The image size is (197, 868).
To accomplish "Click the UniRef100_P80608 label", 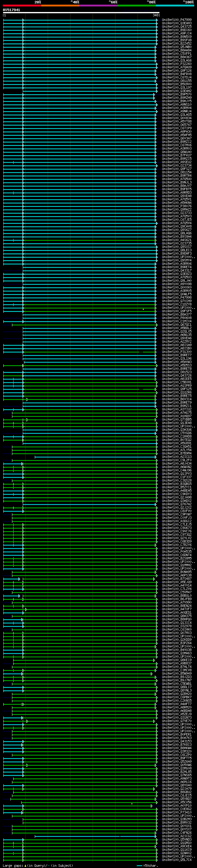I will point(177,318).
